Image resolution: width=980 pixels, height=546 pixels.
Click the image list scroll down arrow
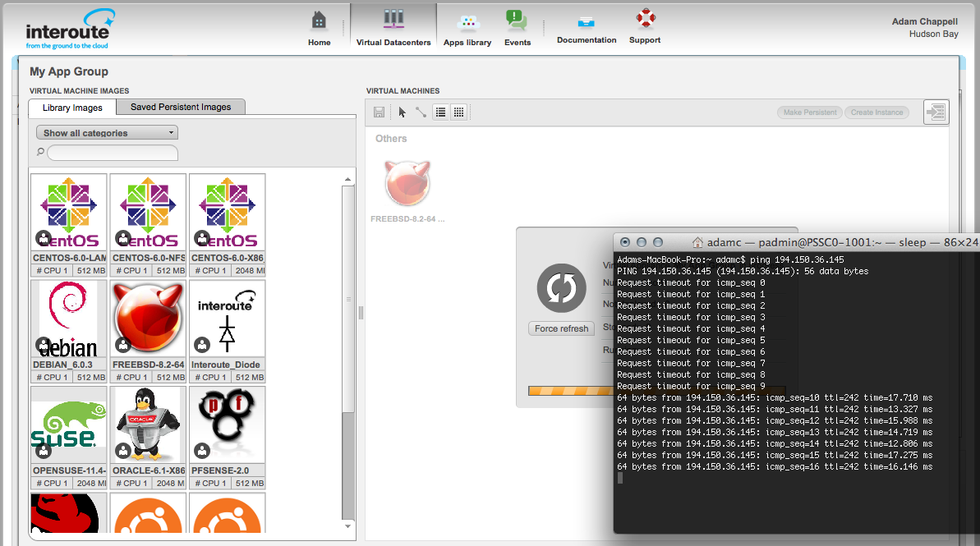coord(348,526)
